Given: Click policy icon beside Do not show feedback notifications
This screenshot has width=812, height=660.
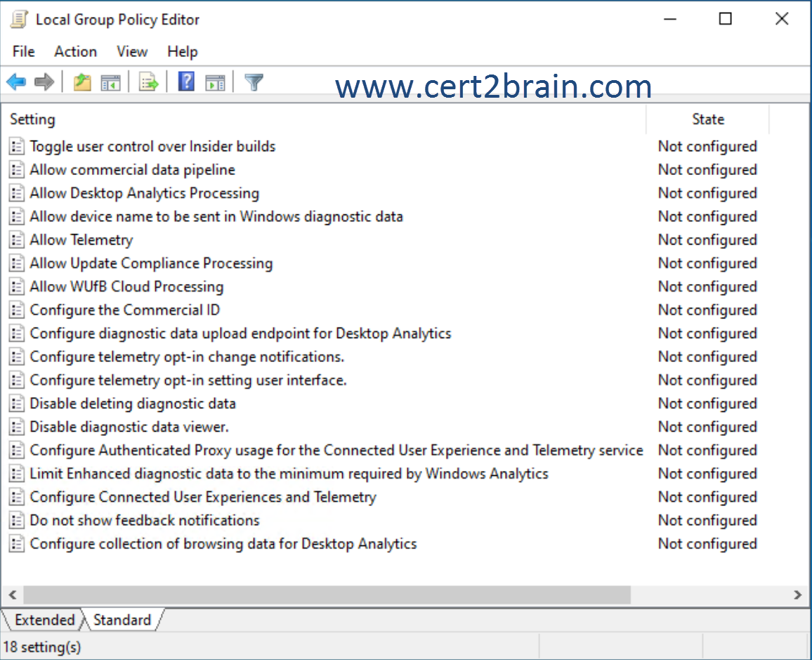Looking at the screenshot, I should 17,520.
